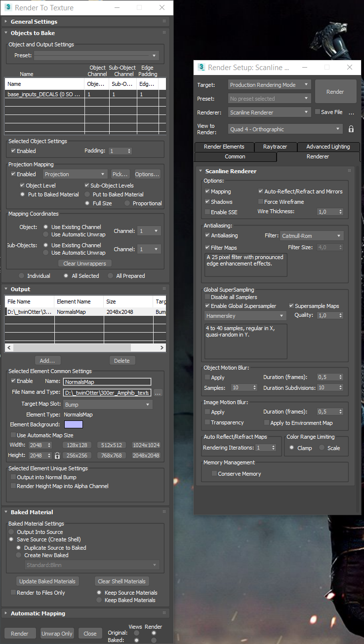
Task: Open the Catmull-Rom filter dropdown
Action: pos(312,236)
